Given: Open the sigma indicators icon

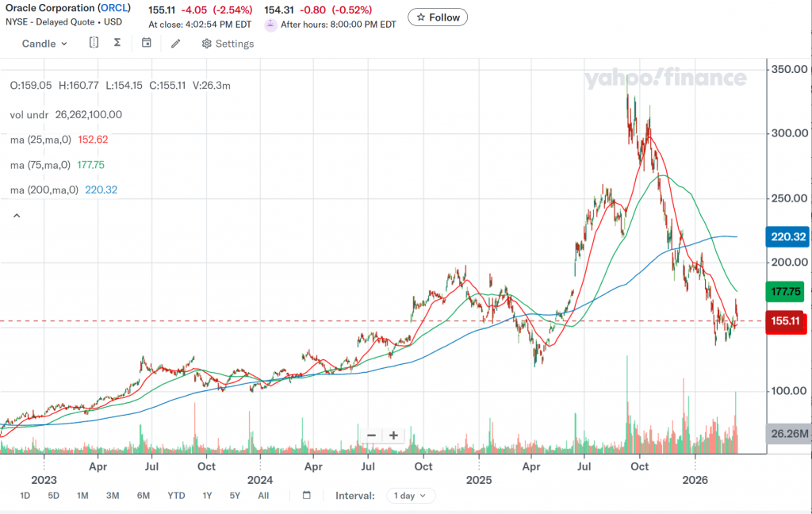Looking at the screenshot, I should pyautogui.click(x=117, y=43).
